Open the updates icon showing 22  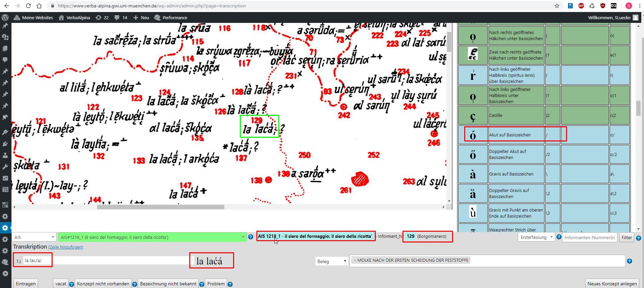[102, 18]
